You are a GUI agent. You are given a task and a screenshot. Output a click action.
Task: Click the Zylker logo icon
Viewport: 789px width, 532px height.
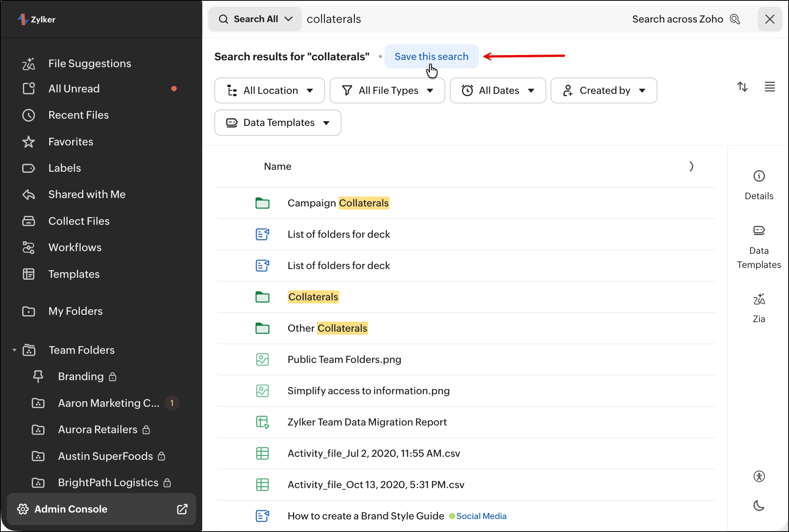click(x=23, y=19)
